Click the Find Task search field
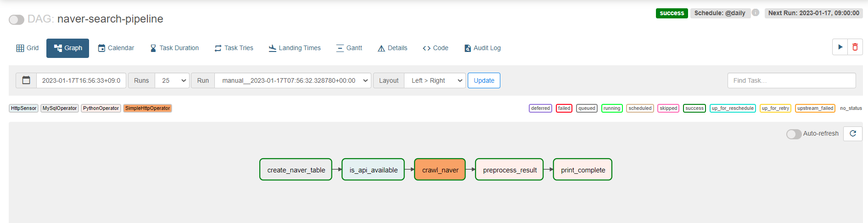This screenshot has height=223, width=868. pyautogui.click(x=791, y=80)
